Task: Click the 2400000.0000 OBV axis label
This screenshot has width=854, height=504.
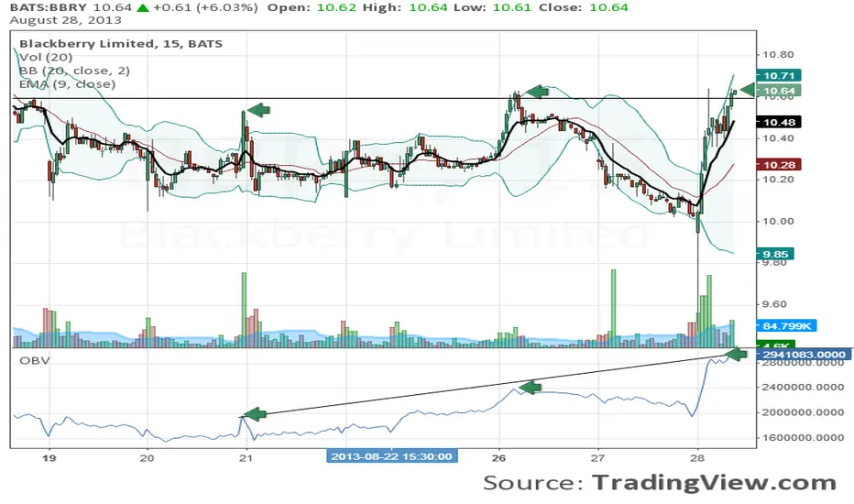Action: [804, 388]
